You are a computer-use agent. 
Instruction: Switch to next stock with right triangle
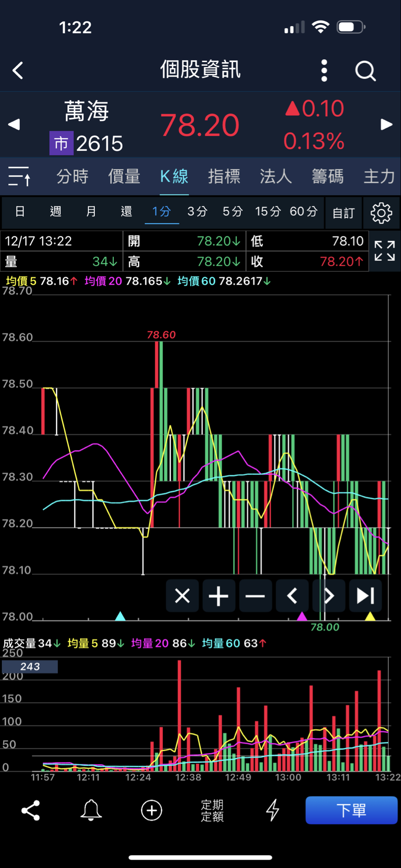point(386,124)
